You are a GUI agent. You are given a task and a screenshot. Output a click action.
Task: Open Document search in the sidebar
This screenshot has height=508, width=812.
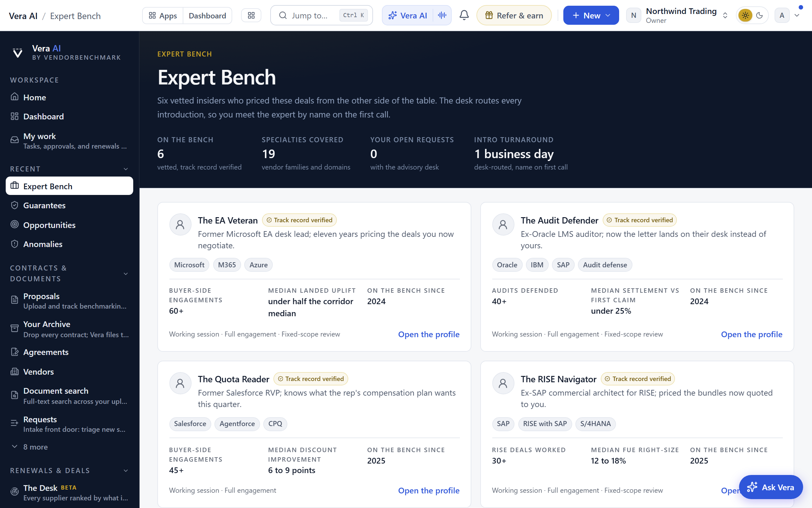tap(69, 396)
